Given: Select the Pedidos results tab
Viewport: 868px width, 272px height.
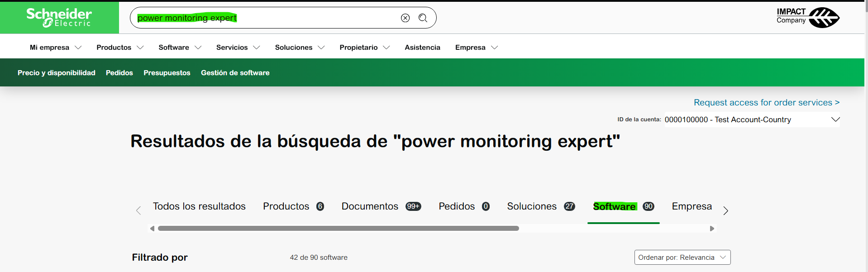Looking at the screenshot, I should tap(464, 206).
